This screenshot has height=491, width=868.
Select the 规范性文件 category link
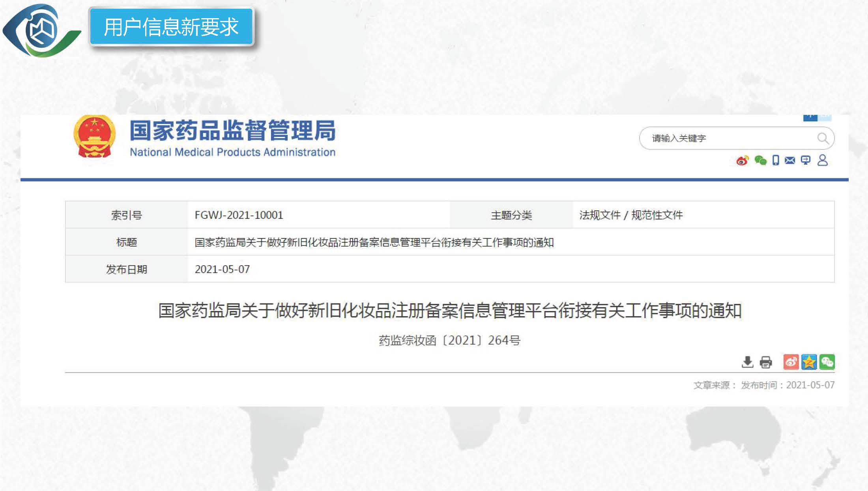[x=657, y=215]
